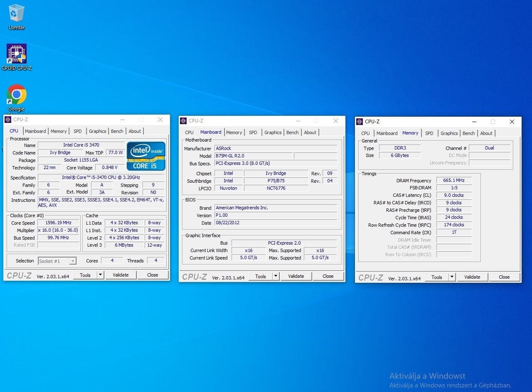Click the Multiplier value x 16.0
Screen dimensions: 532x392
coord(58,230)
